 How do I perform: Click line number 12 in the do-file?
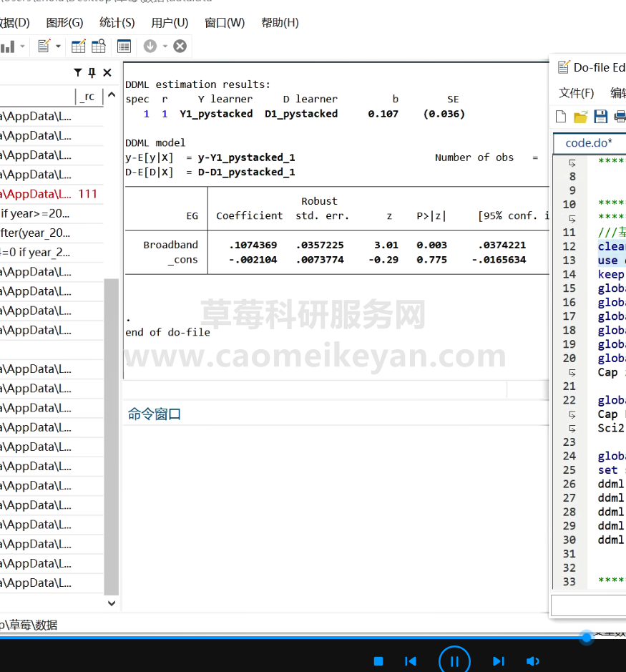click(569, 246)
